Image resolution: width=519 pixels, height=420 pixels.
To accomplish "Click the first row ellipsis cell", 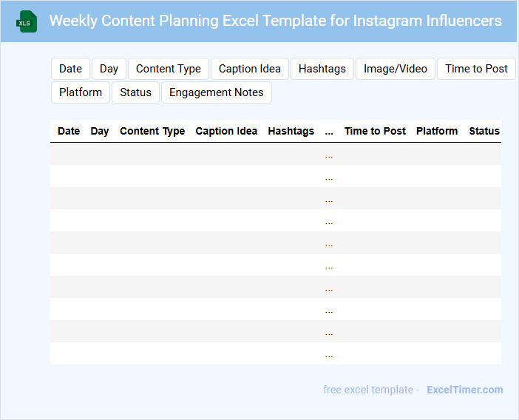I will (x=329, y=155).
